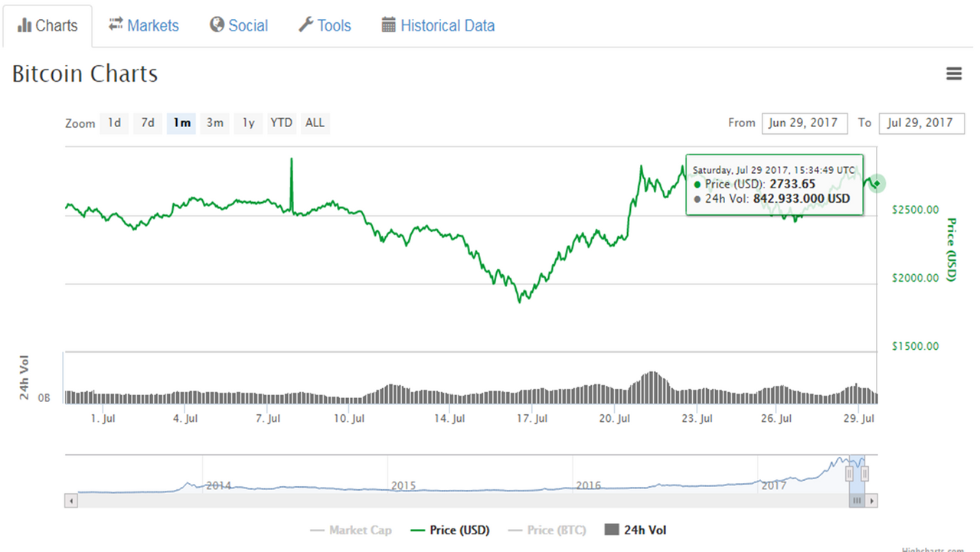Click the $2500.00 axis label
The image size is (980, 552).
[x=915, y=210]
